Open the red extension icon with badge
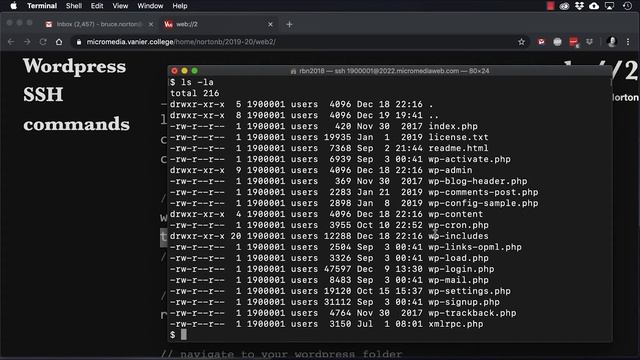The width and height of the screenshot is (640, 360). point(573,42)
